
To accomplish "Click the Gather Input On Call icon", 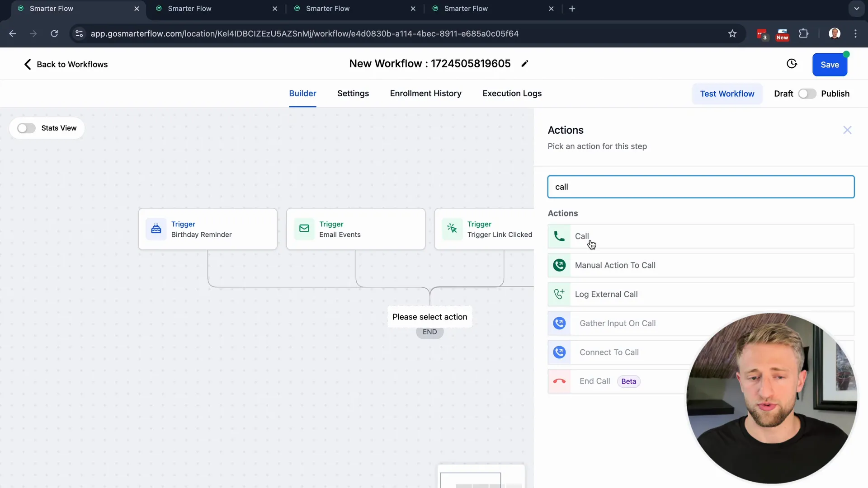I will point(559,323).
